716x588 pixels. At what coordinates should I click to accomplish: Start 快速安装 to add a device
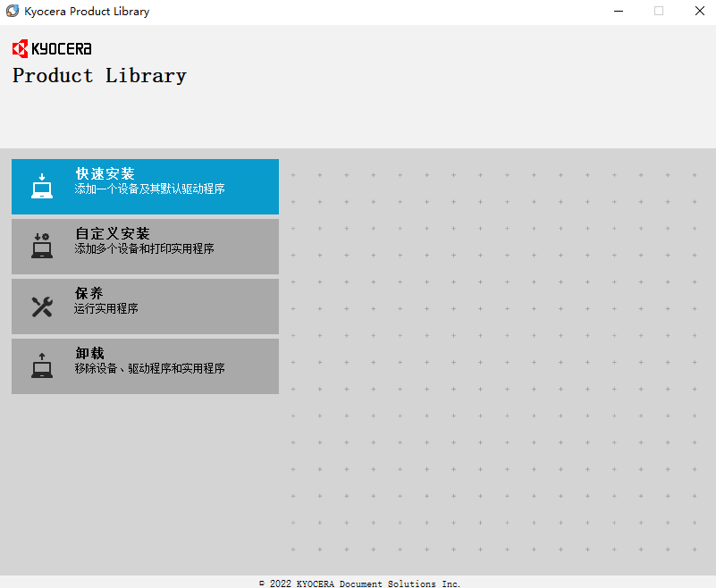pos(143,184)
